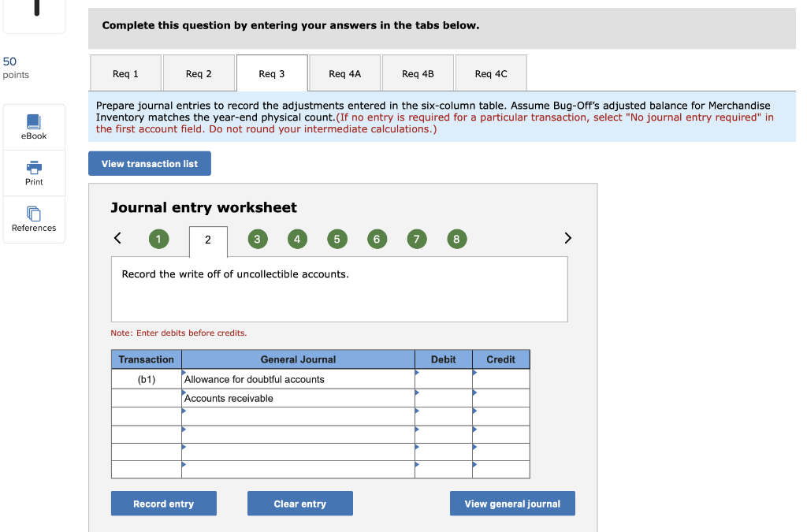
Task: Go to next journal entry arrow
Action: [567, 238]
